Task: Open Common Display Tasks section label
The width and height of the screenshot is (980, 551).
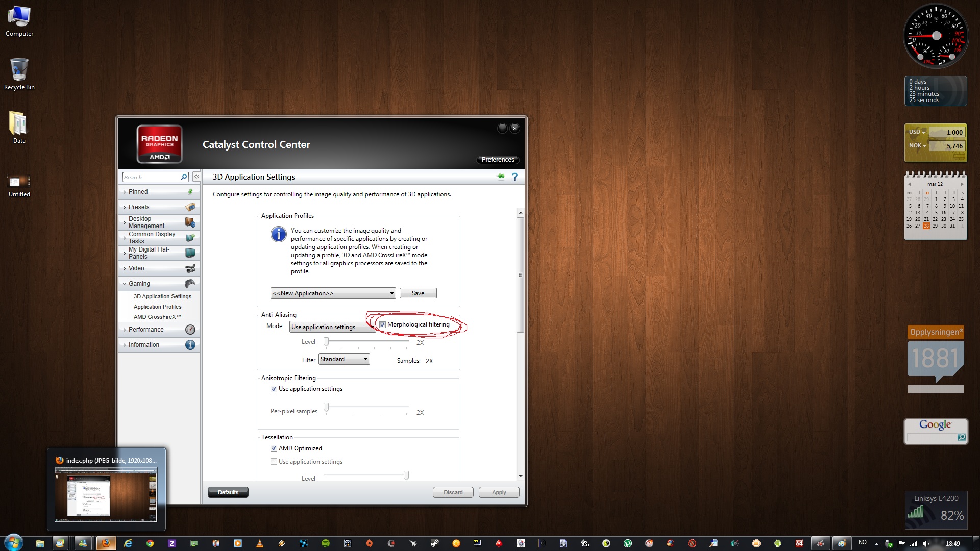Action: click(x=152, y=238)
